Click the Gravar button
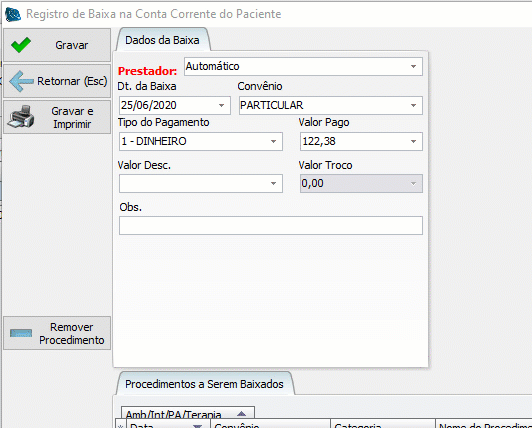Viewport: 532px width, 428px height. [57, 45]
